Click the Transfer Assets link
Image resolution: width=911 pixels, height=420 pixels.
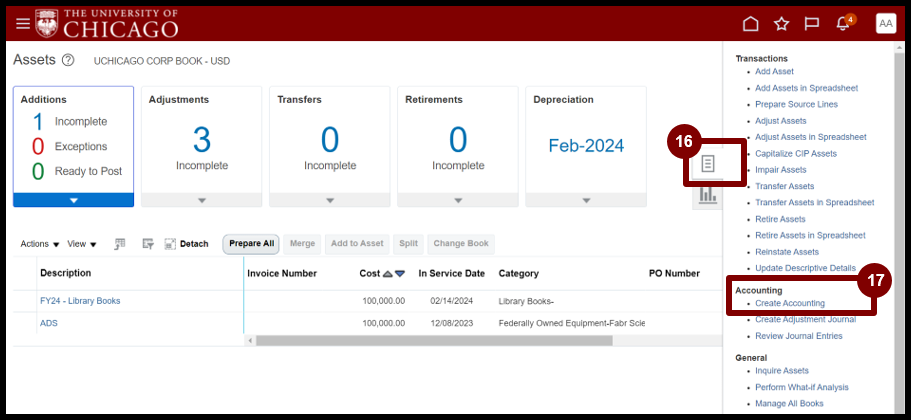(784, 186)
